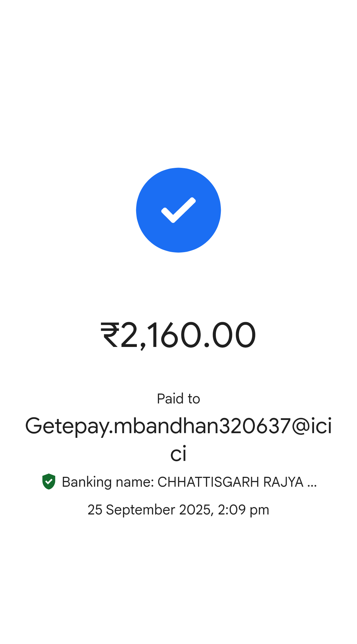Select the wrapped "ci" line of UPI ID
Image resolution: width=357 pixels, height=644 pixels.
[178, 453]
